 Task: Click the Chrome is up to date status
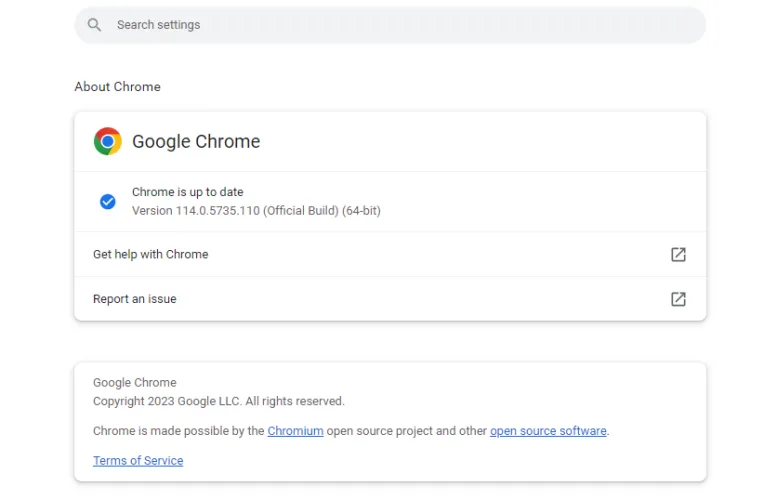click(188, 192)
